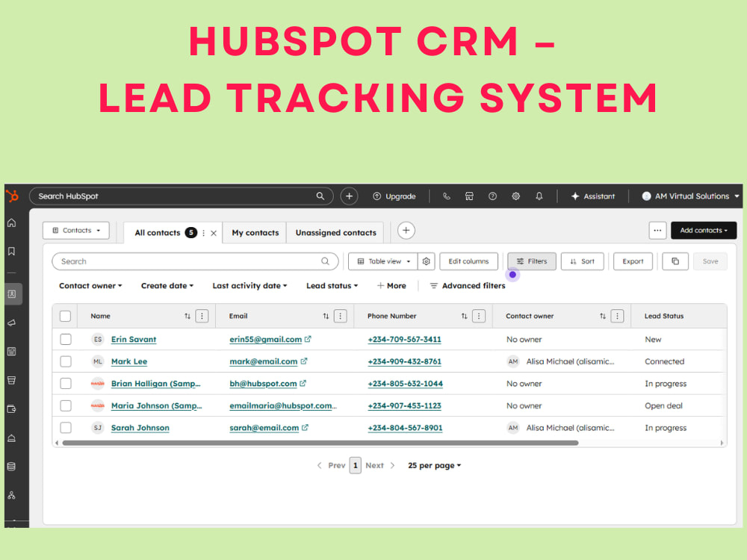Open the bookmarks icon in the sidebar
747x560 pixels.
[12, 252]
